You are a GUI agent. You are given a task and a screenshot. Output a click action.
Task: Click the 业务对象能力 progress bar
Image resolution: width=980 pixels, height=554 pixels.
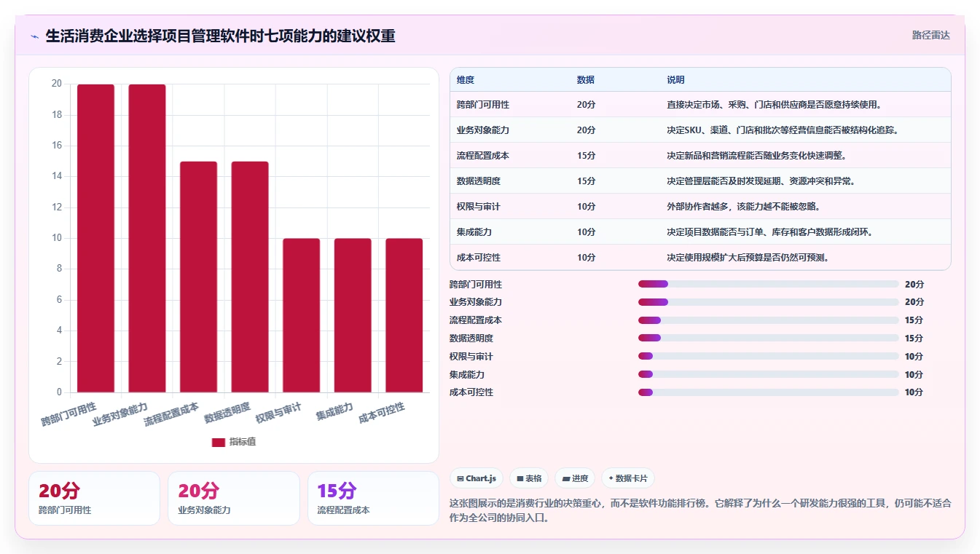point(769,302)
